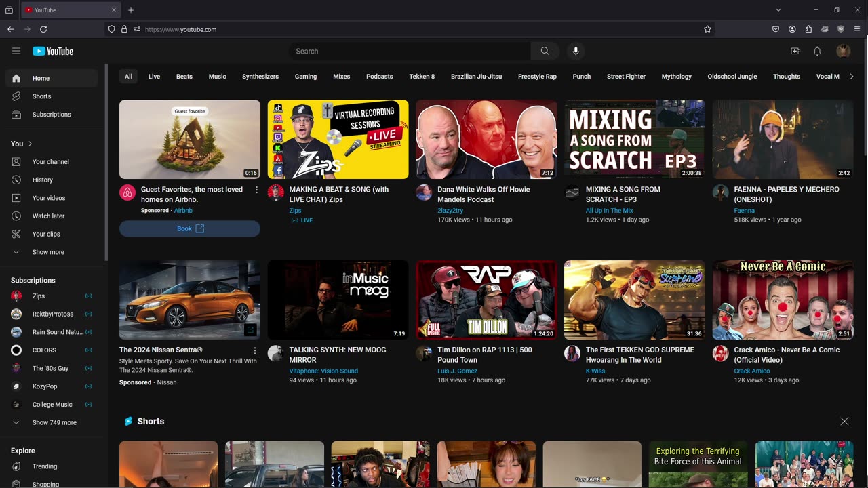Image resolution: width=868 pixels, height=488 pixels.
Task: Expand the You section chevron
Action: (30, 144)
